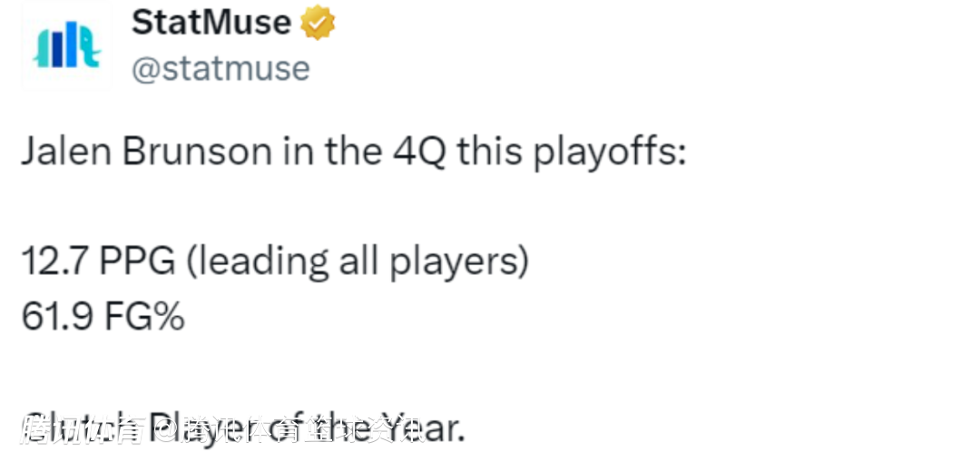Click the StatMuse profile avatar

click(66, 46)
